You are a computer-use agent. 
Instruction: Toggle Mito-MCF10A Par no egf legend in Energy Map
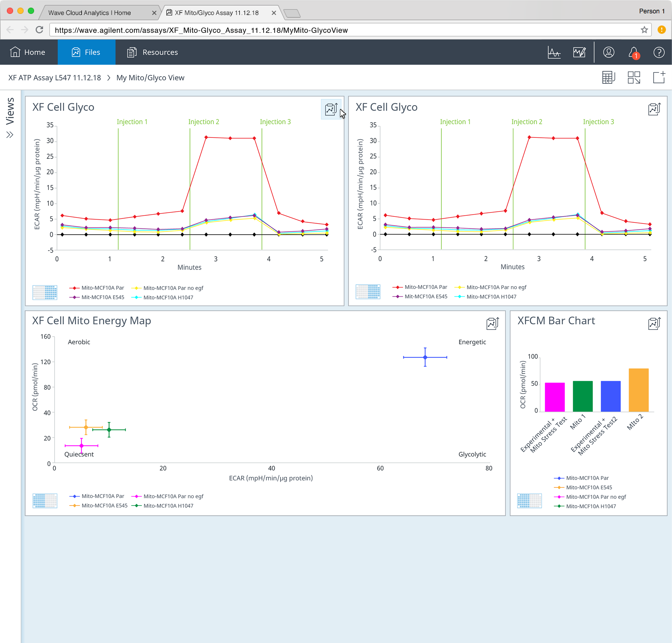[167, 496]
